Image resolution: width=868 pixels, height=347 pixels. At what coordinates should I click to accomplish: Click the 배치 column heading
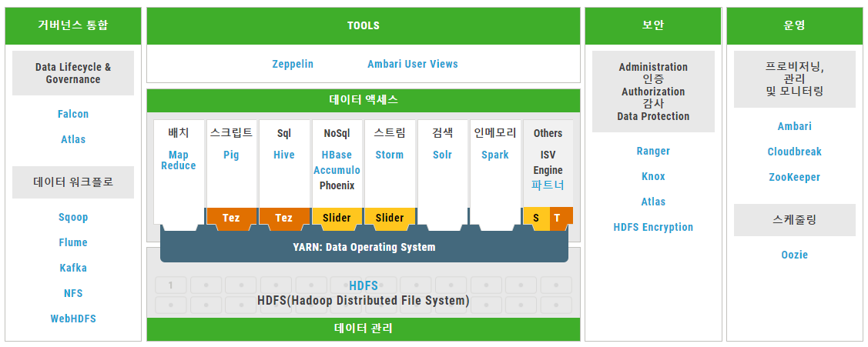[179, 133]
